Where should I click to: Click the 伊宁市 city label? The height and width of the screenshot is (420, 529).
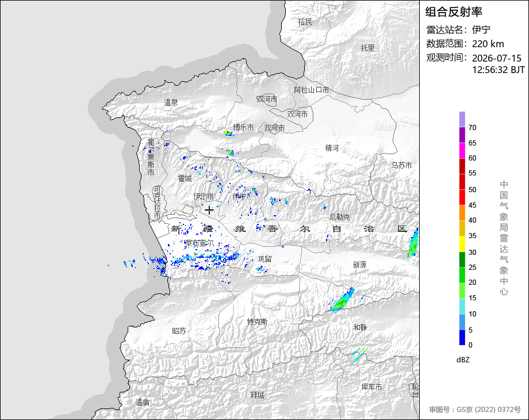[x=204, y=196]
